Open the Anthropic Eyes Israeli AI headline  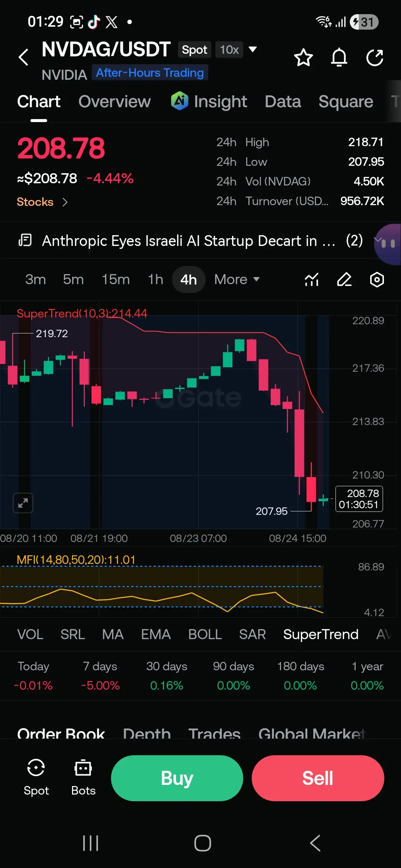(x=189, y=240)
